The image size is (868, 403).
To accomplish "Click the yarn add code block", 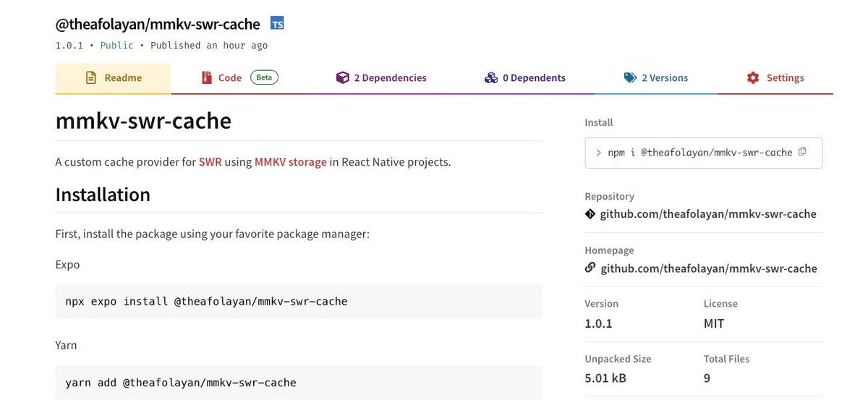I will (299, 382).
